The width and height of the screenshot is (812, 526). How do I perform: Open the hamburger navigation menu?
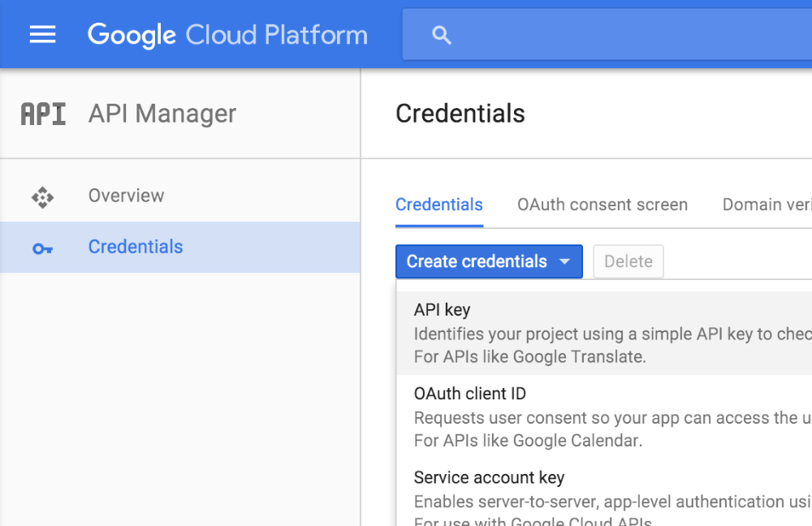42,35
